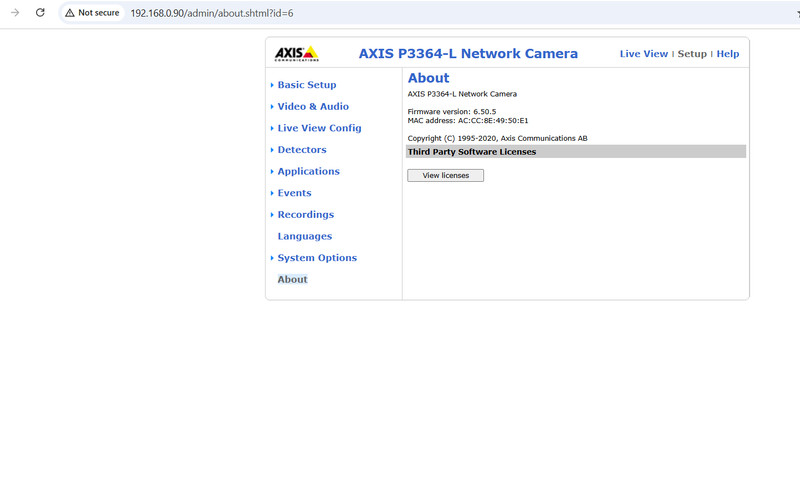800x485 pixels.
Task: Open the Video & Audio menu item
Action: pyautogui.click(x=313, y=106)
